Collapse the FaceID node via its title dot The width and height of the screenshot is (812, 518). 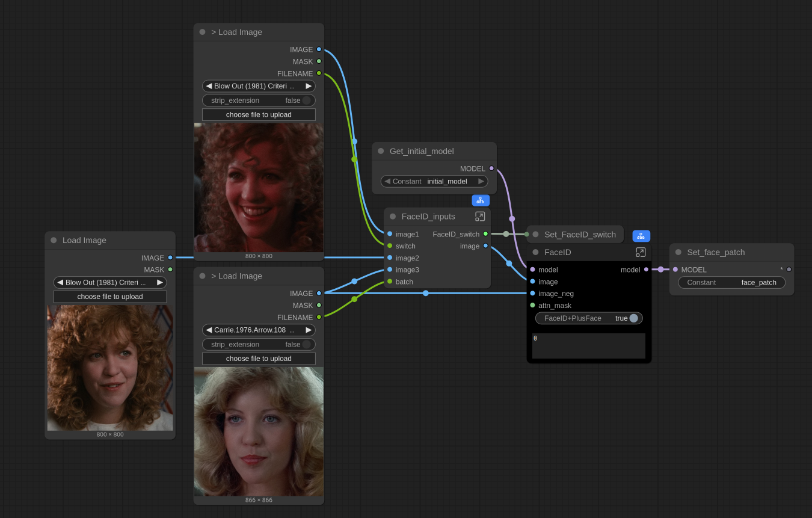click(535, 252)
